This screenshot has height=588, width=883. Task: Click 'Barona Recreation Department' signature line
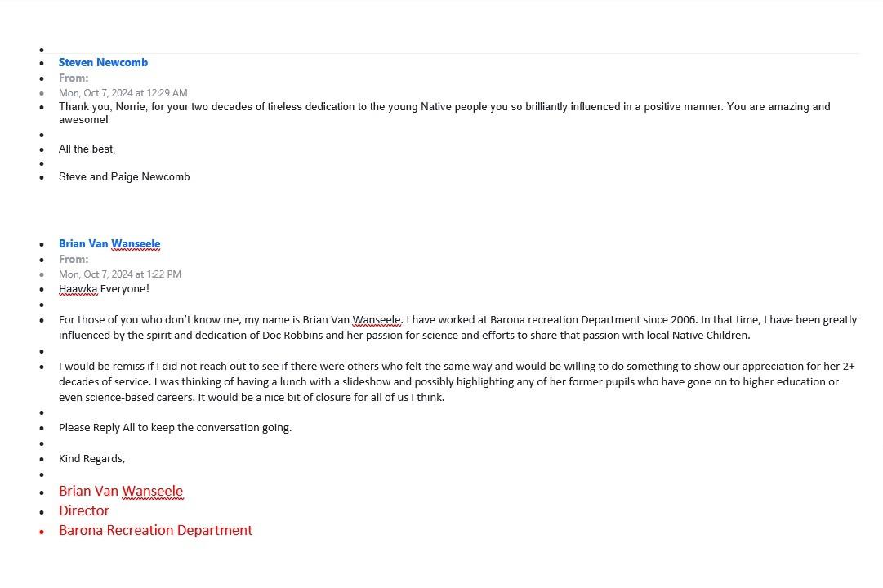click(155, 531)
